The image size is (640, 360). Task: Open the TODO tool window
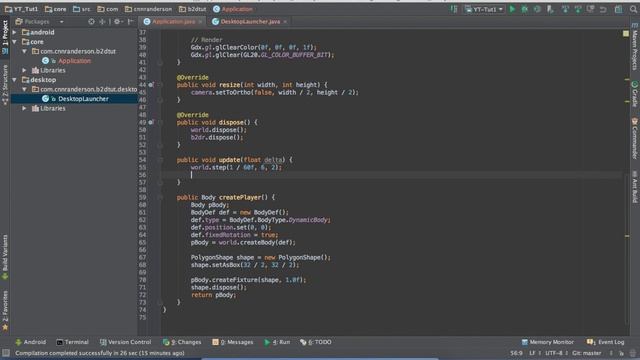(316, 342)
